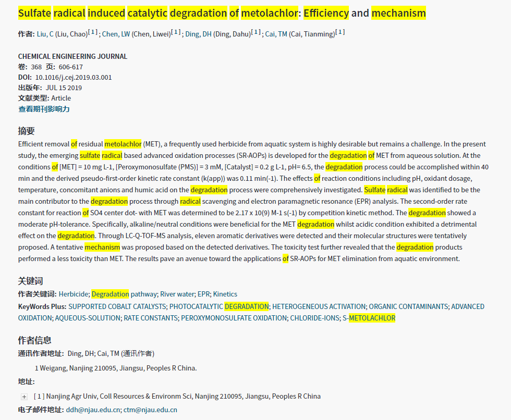The height and width of the screenshot is (420, 511).
Task: Open the Degradation pathway keyword link
Action: point(124,294)
